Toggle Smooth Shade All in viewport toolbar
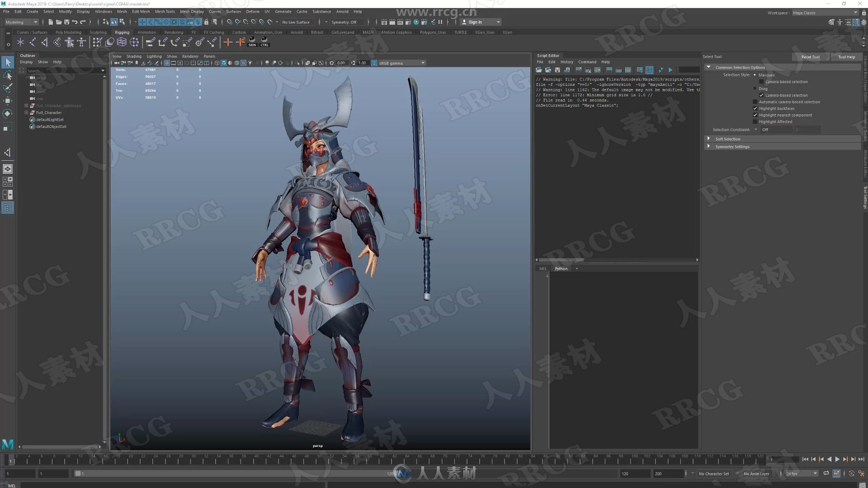Viewport: 868px width, 488px height. point(223,63)
